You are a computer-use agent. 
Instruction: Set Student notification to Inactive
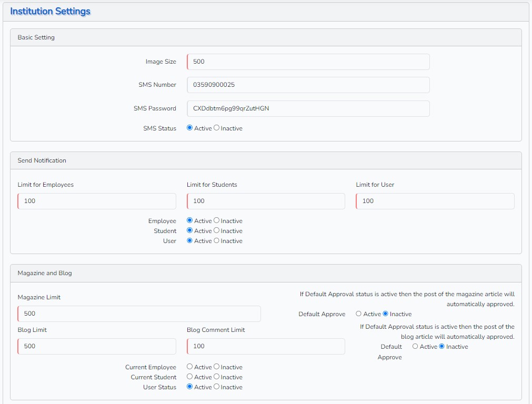coord(217,230)
